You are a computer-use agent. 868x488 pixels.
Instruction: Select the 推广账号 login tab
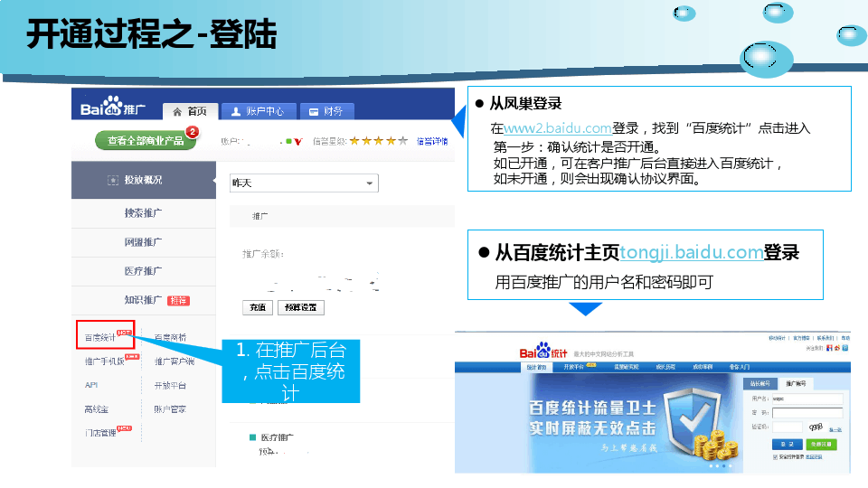tap(797, 383)
